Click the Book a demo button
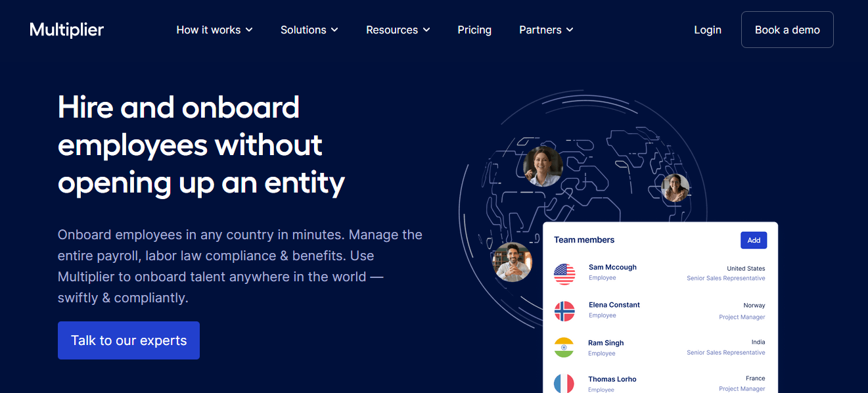This screenshot has height=393, width=868. pyautogui.click(x=787, y=30)
